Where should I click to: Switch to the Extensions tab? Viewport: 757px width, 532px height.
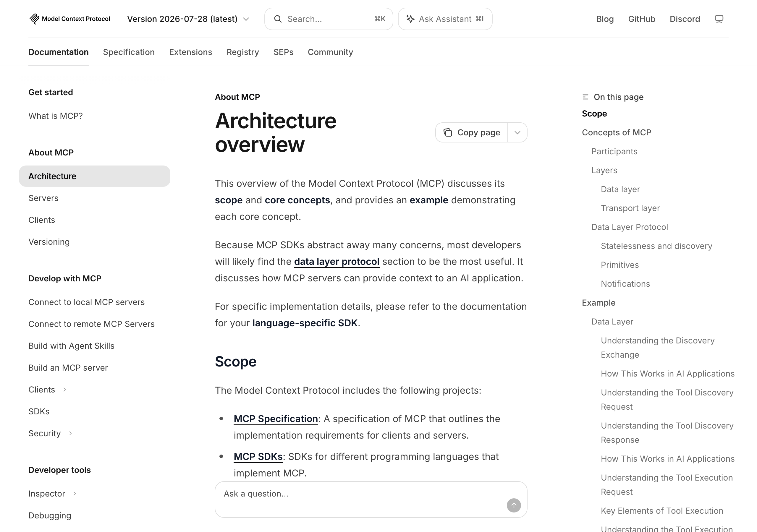tap(190, 52)
